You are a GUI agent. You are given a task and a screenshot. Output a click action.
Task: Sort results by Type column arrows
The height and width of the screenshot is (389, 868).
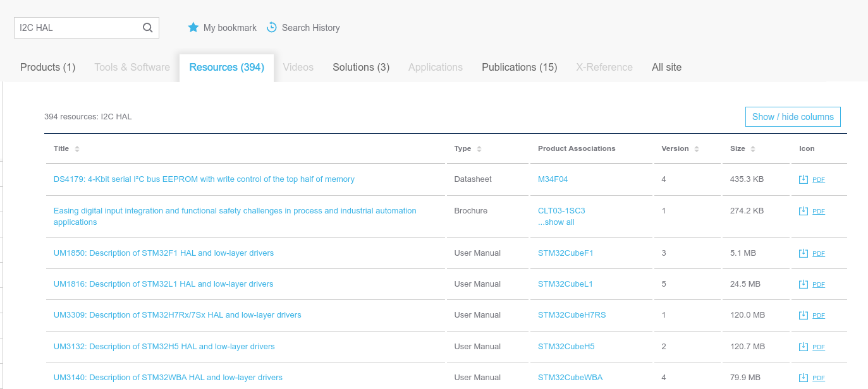tap(479, 149)
